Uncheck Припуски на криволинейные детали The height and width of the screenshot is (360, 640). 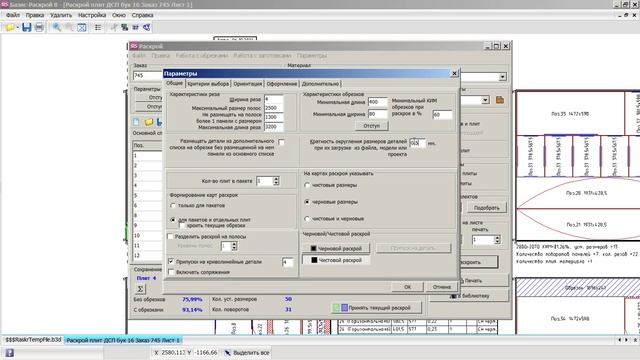171,262
